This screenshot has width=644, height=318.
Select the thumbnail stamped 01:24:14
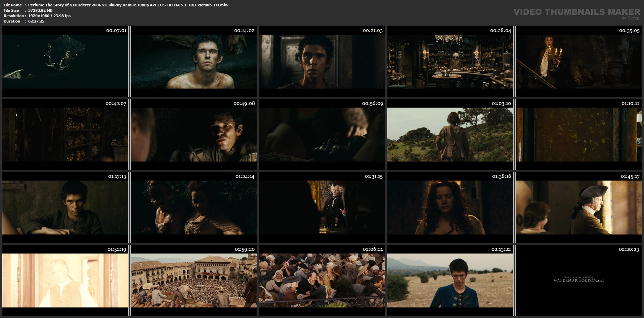[194, 207]
